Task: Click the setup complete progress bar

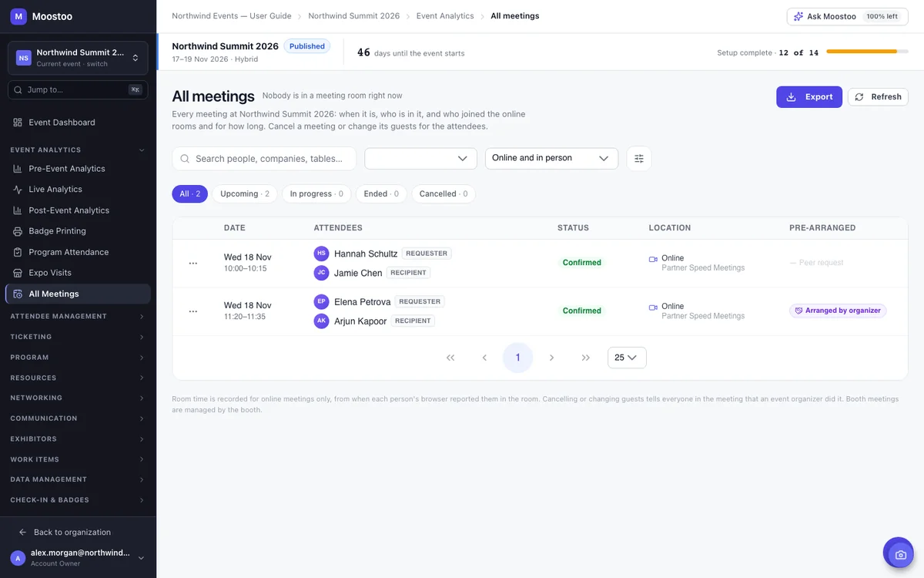Action: pyautogui.click(x=867, y=52)
